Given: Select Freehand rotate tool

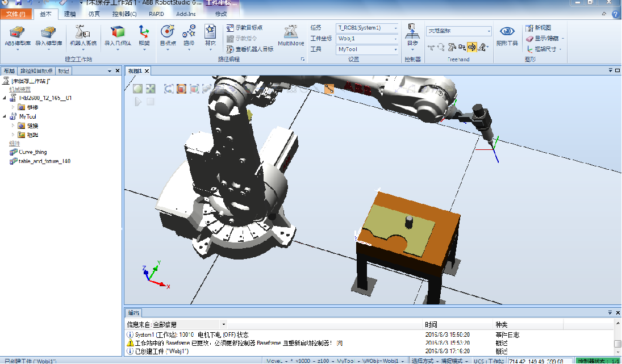Looking at the screenshot, I should [441, 48].
